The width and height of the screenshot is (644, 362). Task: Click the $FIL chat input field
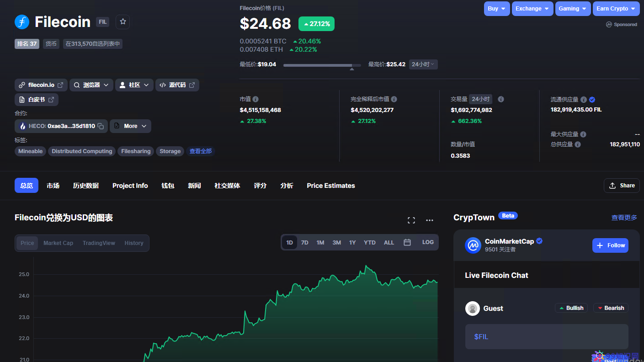(x=547, y=337)
